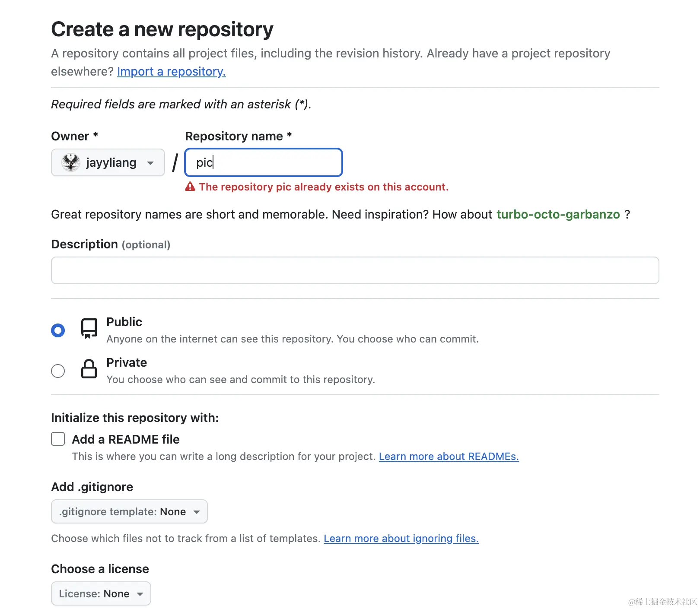Open the Owner jayyliang dropdown

pos(108,162)
